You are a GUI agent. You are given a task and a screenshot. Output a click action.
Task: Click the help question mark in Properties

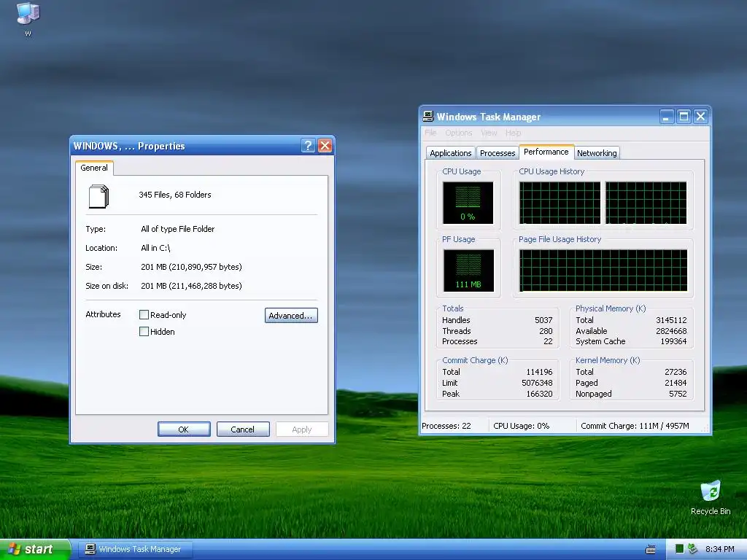[309, 146]
